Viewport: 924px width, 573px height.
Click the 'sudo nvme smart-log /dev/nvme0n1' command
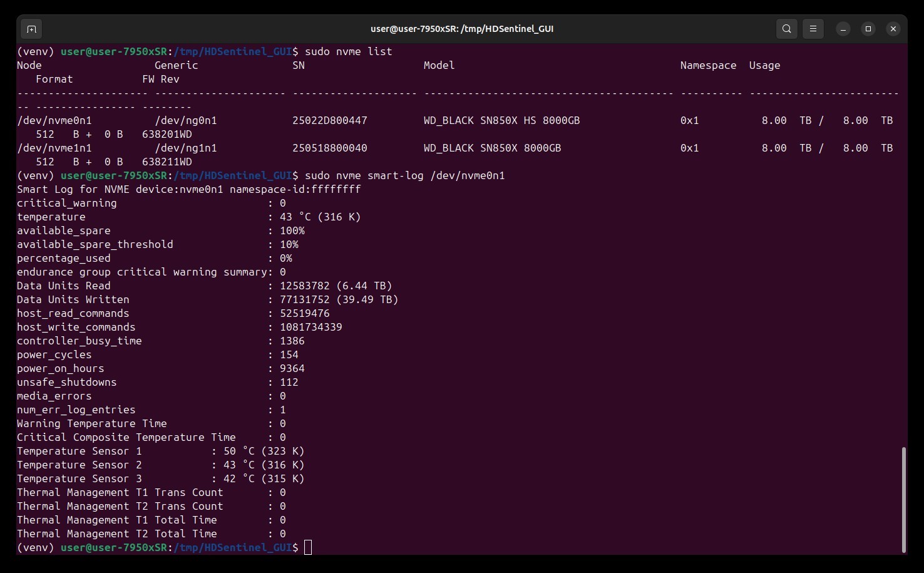click(405, 175)
